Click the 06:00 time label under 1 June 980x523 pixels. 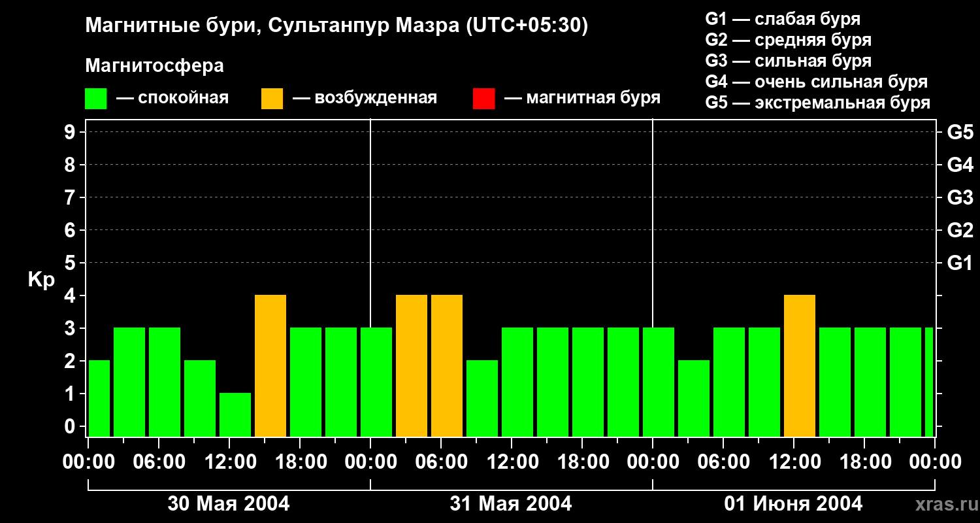[725, 462]
